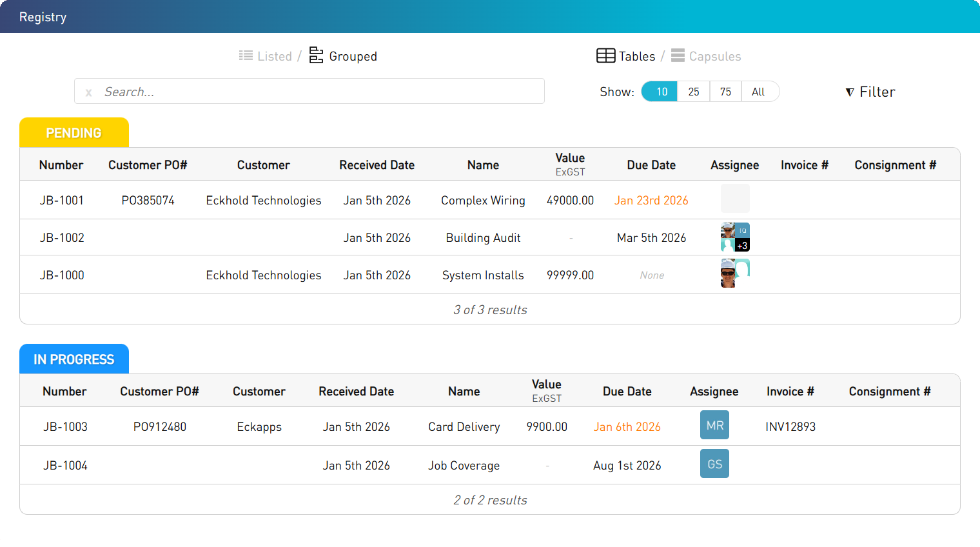Screen dimensions: 980x547
Task: Open invoice INV12893
Action: click(790, 427)
